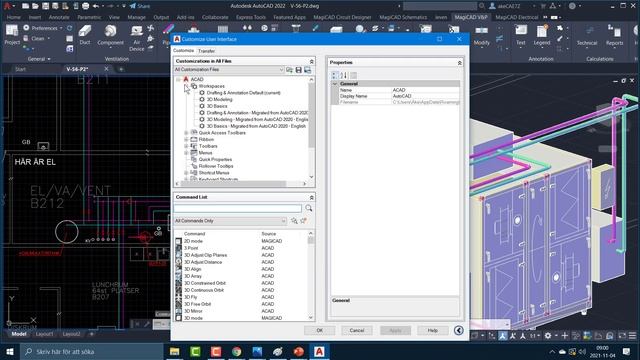Collapse the General properties category

(x=335, y=84)
